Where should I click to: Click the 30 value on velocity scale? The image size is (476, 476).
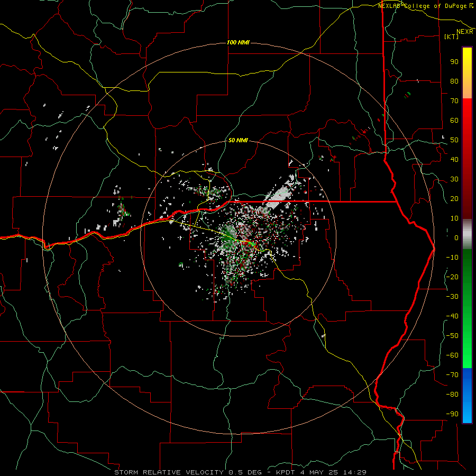click(454, 179)
